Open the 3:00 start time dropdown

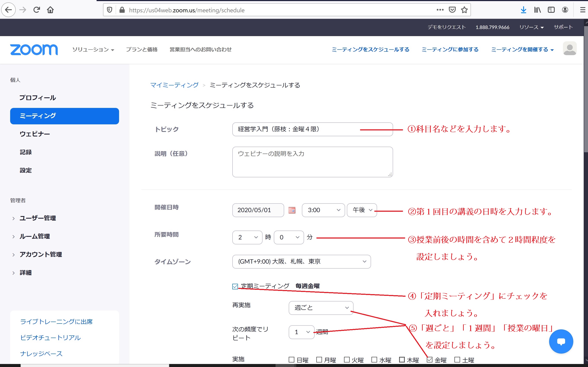323,210
